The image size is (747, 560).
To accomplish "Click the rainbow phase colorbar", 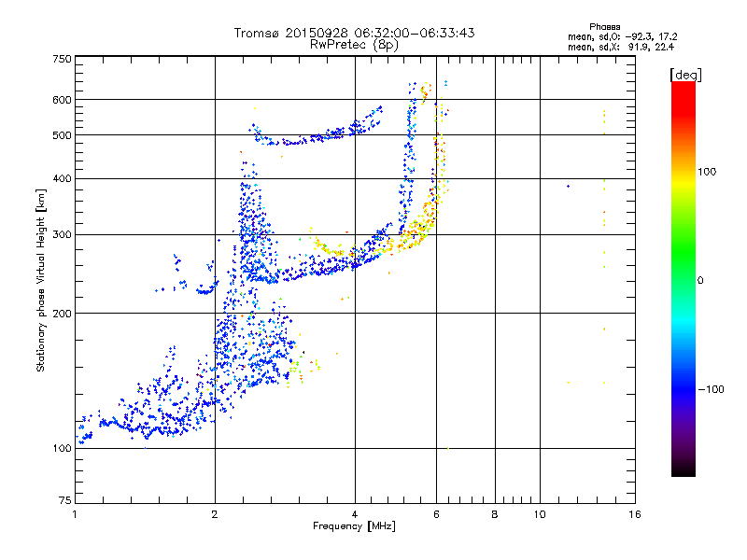I will pyautogui.click(x=684, y=278).
